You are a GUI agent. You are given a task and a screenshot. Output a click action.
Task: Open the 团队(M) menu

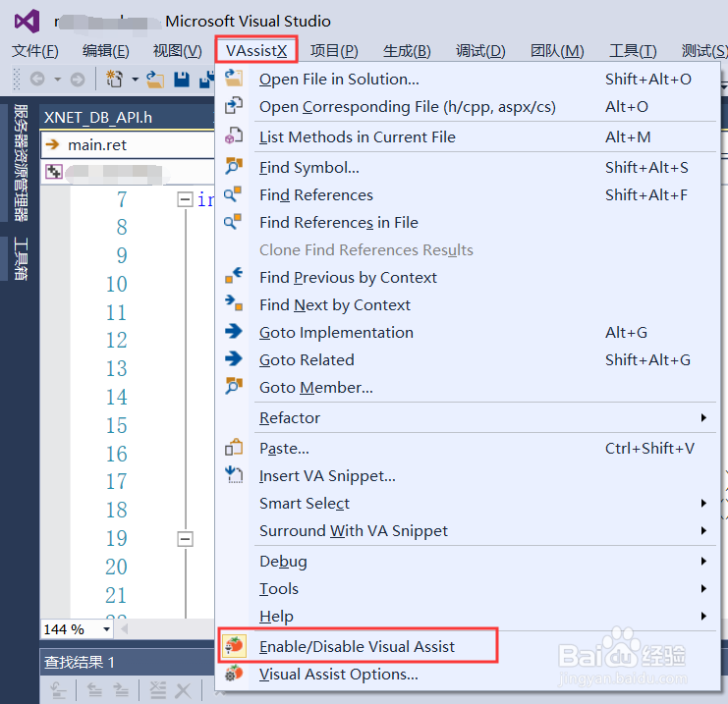click(557, 50)
